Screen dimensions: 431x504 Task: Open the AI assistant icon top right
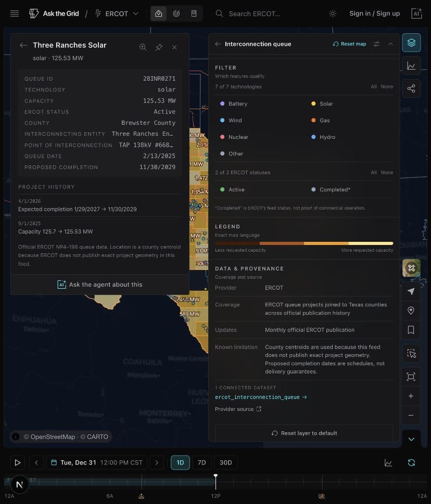coord(416,14)
